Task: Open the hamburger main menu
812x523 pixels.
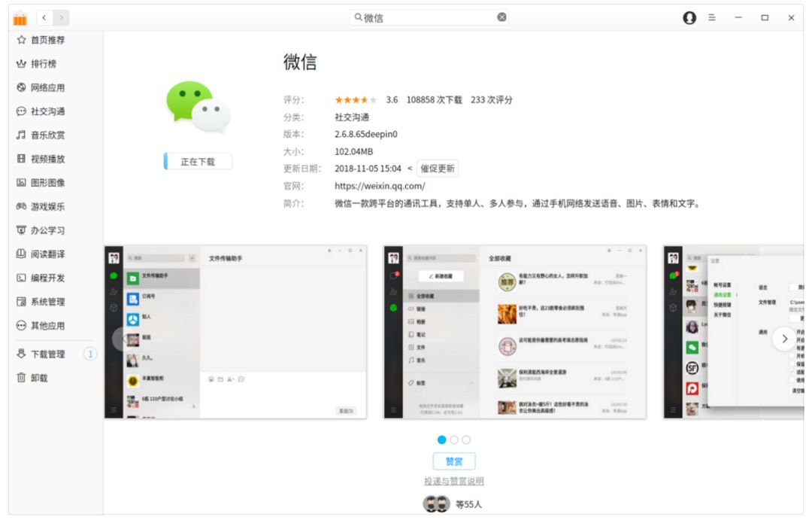Action: pos(712,17)
